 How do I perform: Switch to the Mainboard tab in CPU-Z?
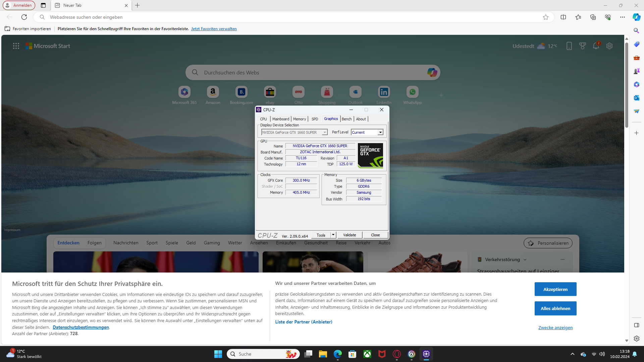point(280,119)
